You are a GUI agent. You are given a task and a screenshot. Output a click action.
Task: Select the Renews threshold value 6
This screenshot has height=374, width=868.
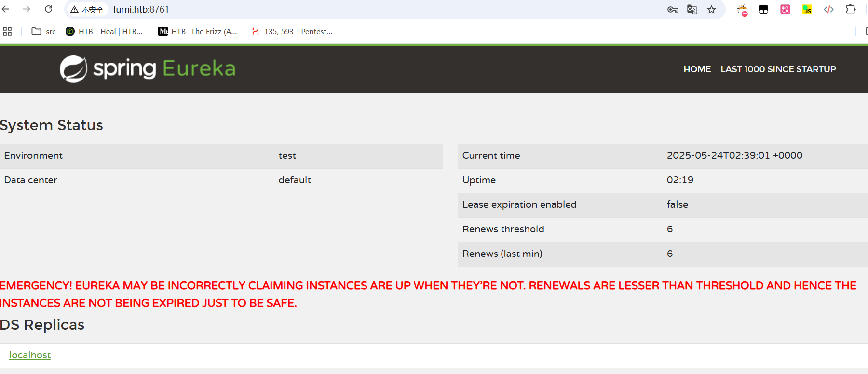tap(670, 229)
